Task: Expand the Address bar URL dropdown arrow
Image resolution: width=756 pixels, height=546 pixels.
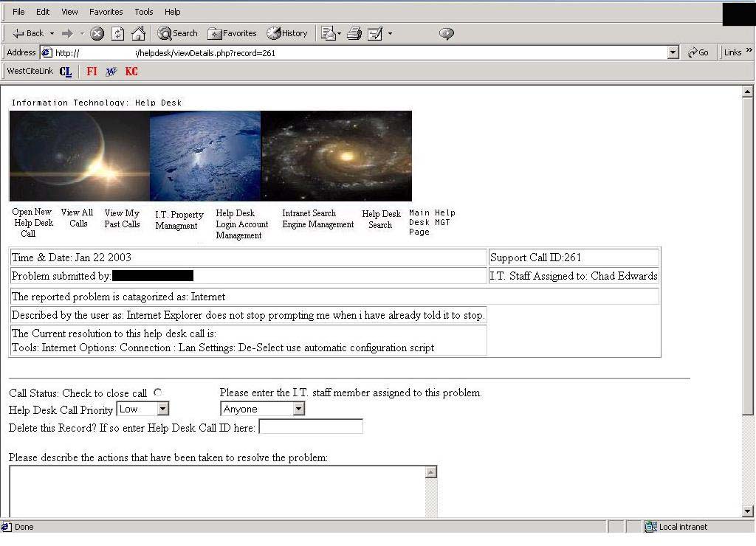Action: click(673, 52)
